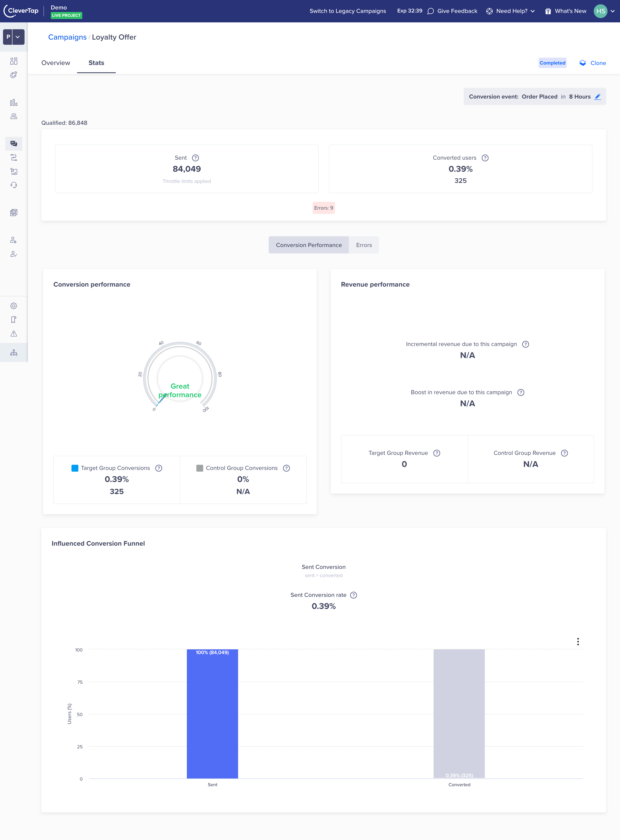
Task: Click the Errors: 9 badge
Action: coord(324,208)
